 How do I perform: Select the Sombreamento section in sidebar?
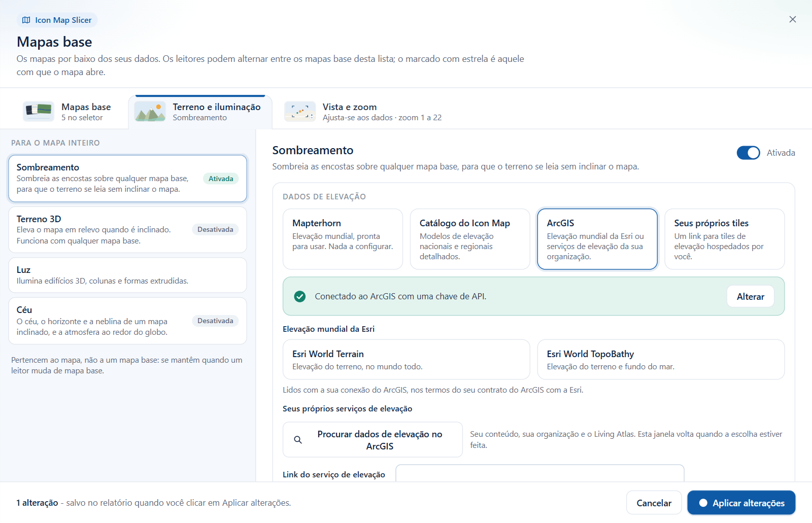click(127, 179)
